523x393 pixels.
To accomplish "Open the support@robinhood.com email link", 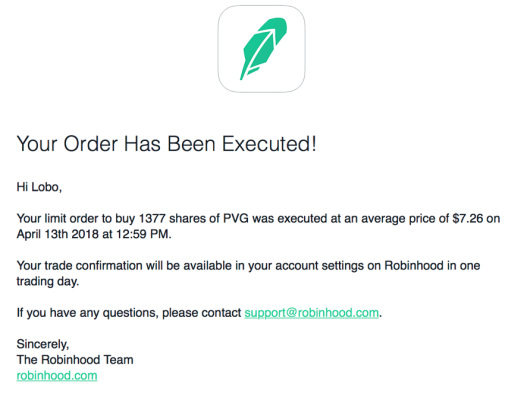I will coord(312,313).
